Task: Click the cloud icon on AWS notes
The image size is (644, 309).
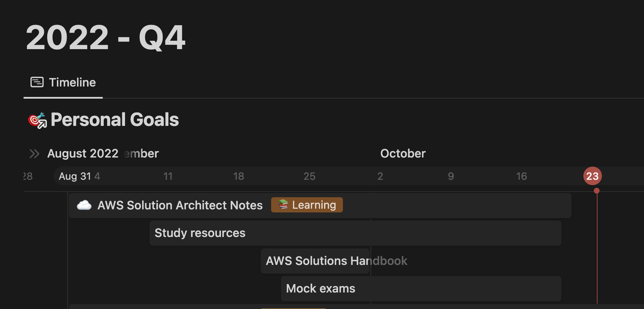Action: tap(84, 205)
